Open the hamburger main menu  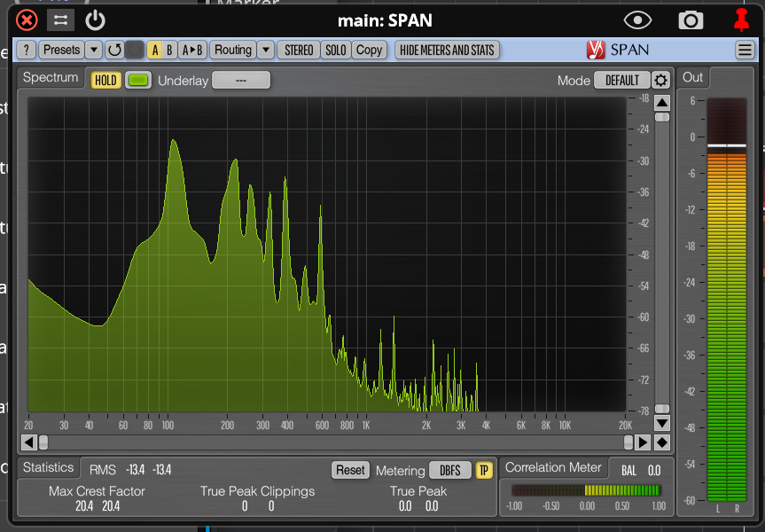tap(745, 50)
